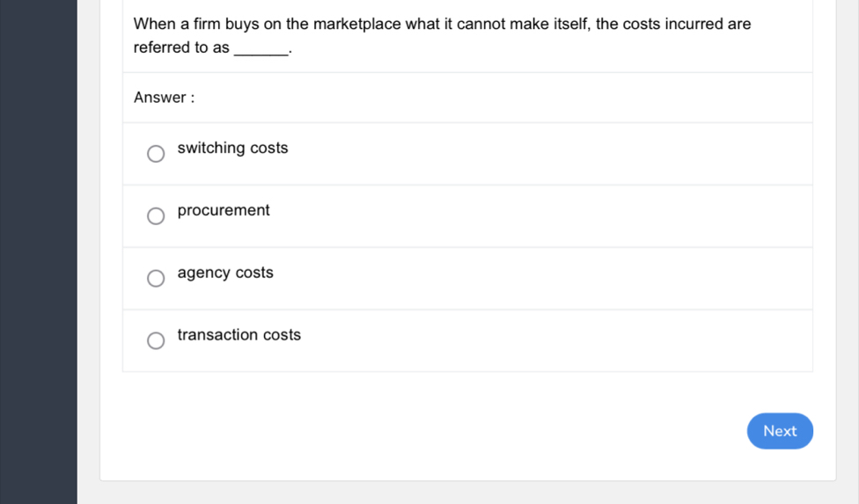859x504 pixels.
Task: Mark the agency costs radio button
Action: point(156,279)
